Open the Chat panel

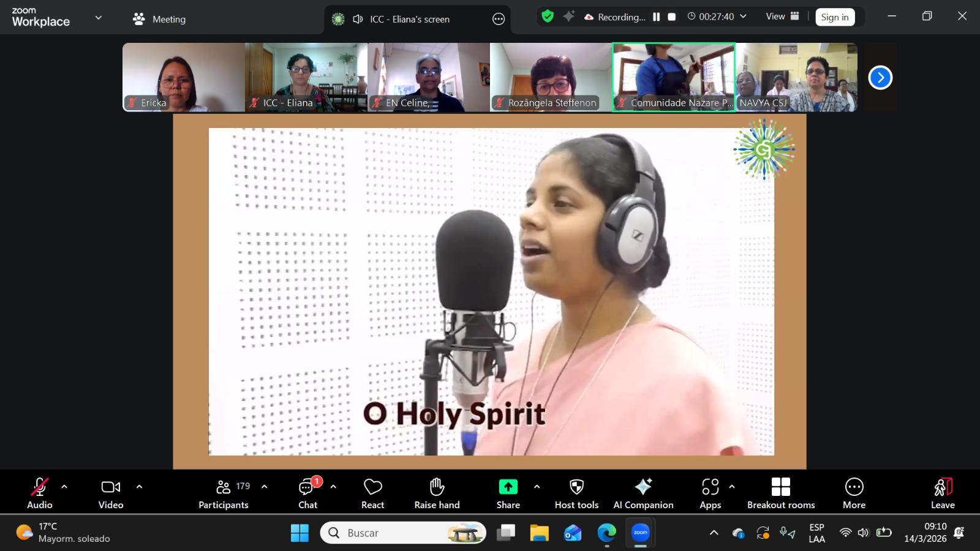point(307,493)
